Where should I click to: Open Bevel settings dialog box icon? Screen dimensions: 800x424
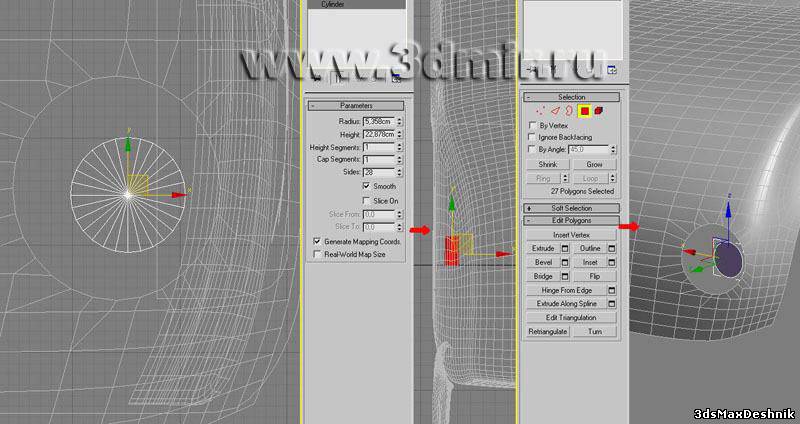pos(565,262)
